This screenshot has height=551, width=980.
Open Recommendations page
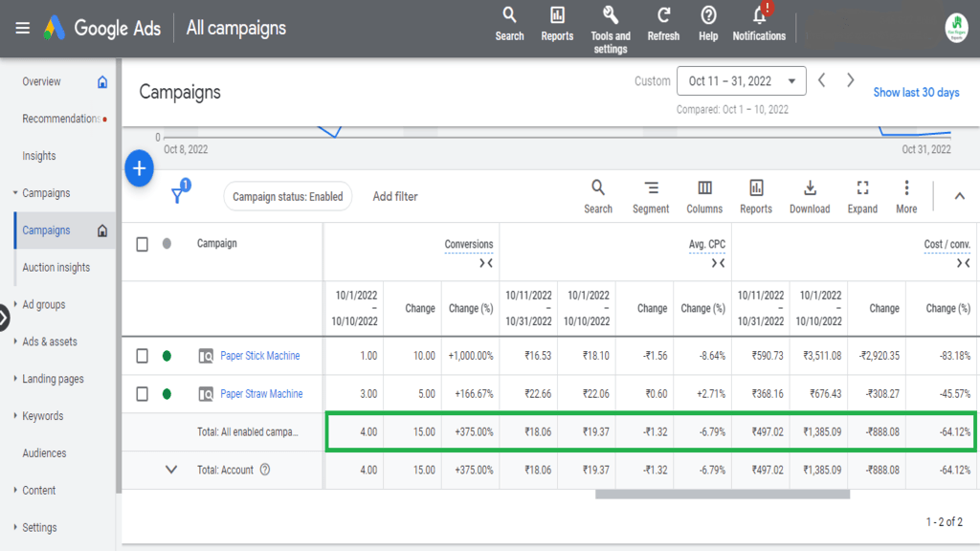[61, 119]
